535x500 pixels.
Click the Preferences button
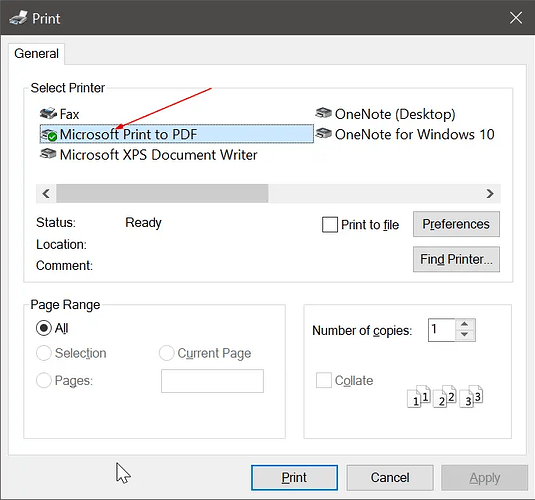456,224
